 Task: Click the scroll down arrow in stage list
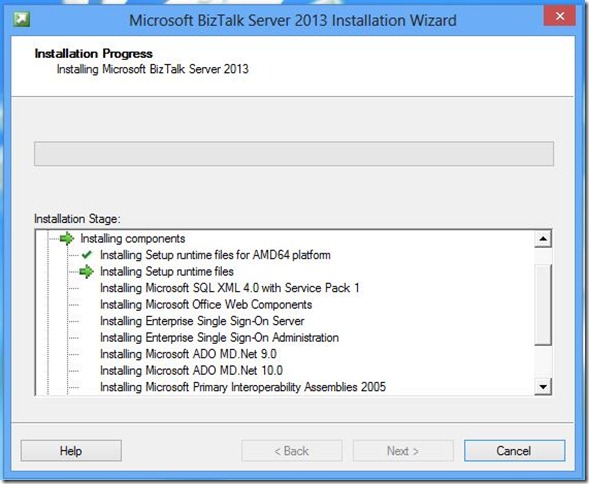tap(543, 386)
